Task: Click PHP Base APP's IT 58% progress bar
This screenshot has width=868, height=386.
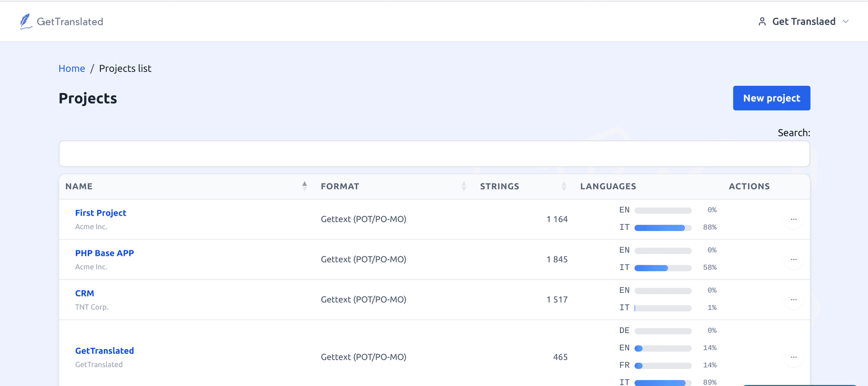Action: click(x=663, y=268)
